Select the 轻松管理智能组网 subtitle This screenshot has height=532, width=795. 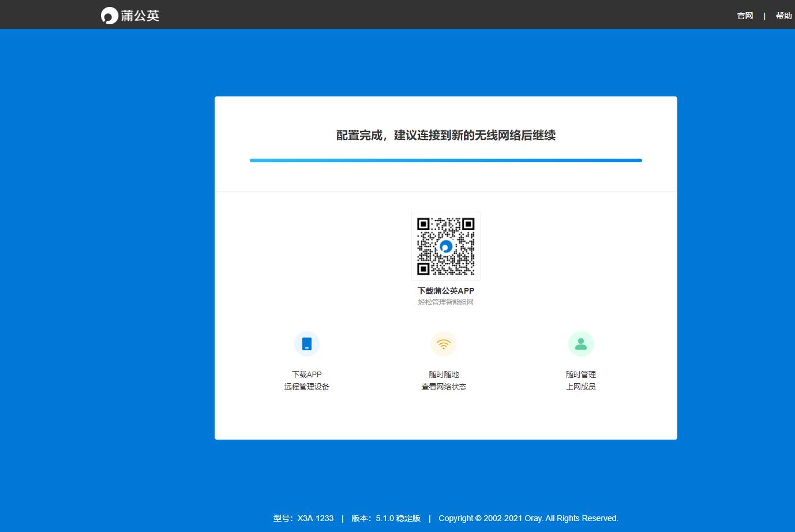point(445,302)
